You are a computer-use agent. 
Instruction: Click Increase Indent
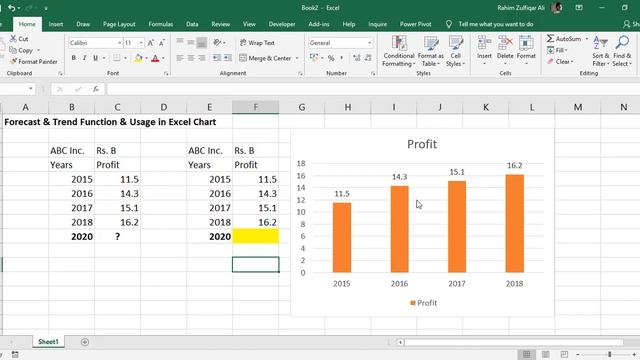click(x=228, y=58)
